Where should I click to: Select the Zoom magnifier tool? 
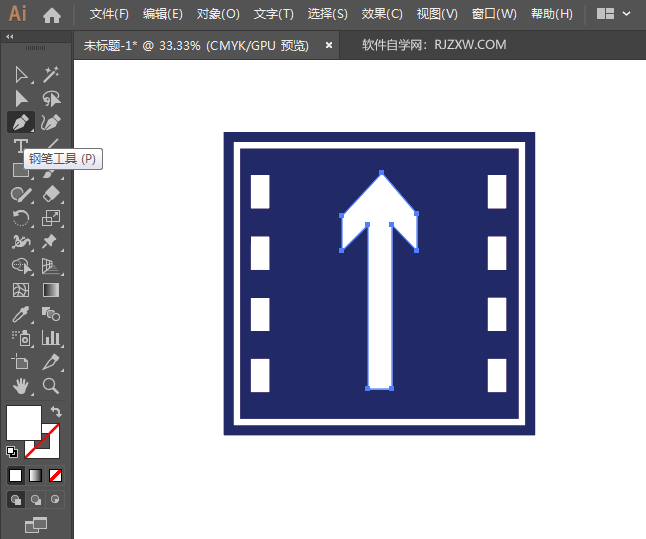(51, 386)
